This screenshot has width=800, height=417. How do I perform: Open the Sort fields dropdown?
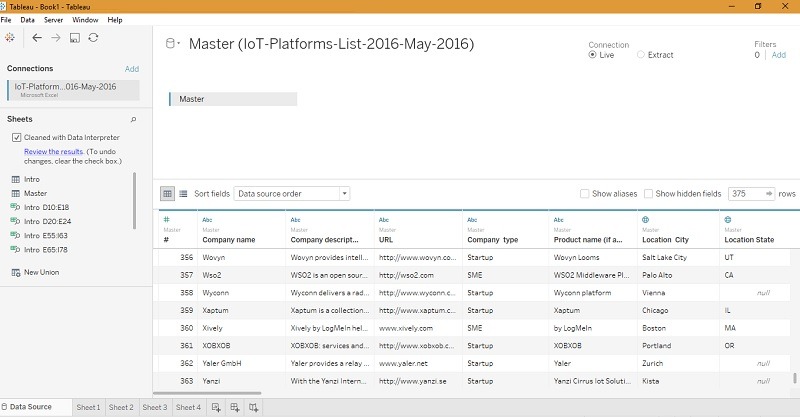pos(292,193)
